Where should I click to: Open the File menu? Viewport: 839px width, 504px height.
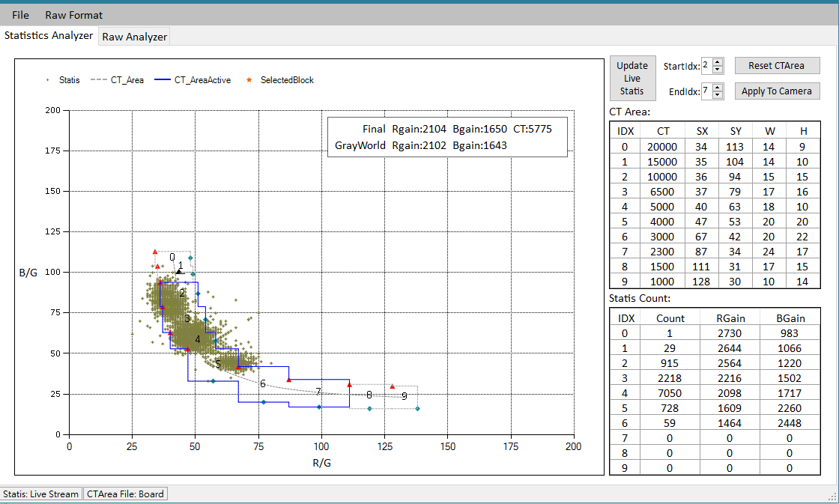[20, 15]
